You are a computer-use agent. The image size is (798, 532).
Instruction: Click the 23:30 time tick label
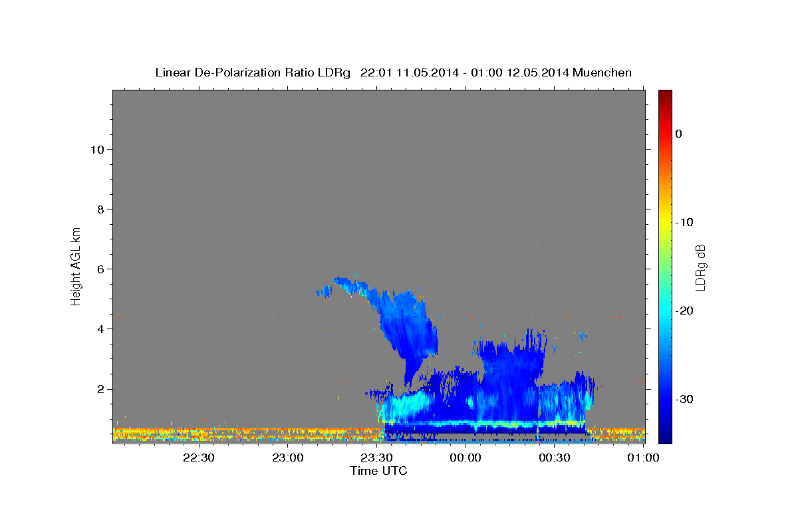pos(376,458)
